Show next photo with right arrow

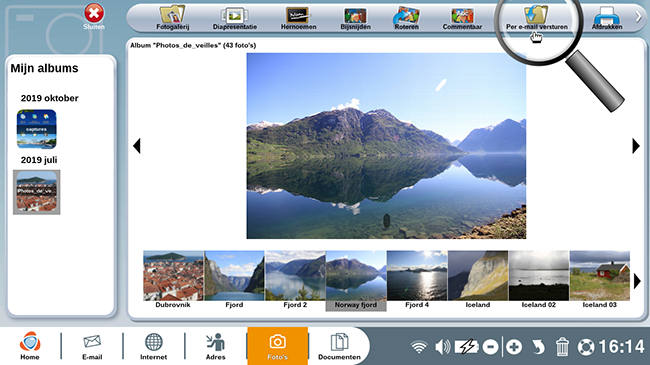(636, 146)
